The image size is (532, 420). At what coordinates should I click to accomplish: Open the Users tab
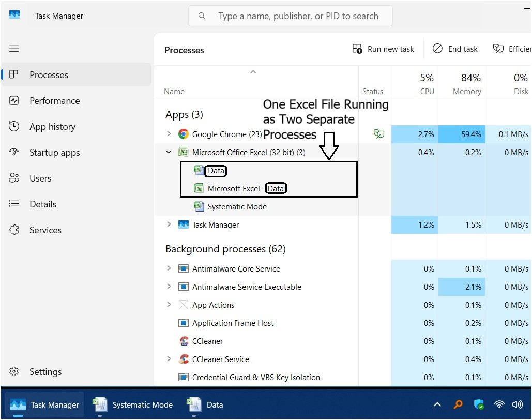click(x=76, y=178)
